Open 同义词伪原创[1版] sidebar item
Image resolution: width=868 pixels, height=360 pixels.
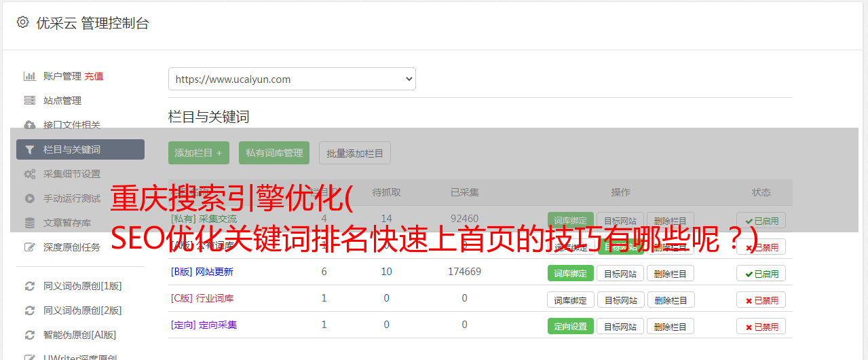click(x=83, y=286)
